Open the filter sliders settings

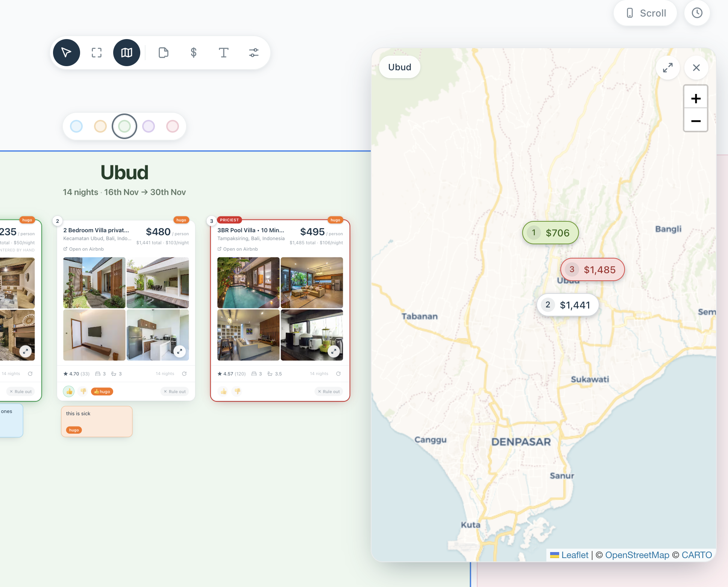pyautogui.click(x=254, y=53)
